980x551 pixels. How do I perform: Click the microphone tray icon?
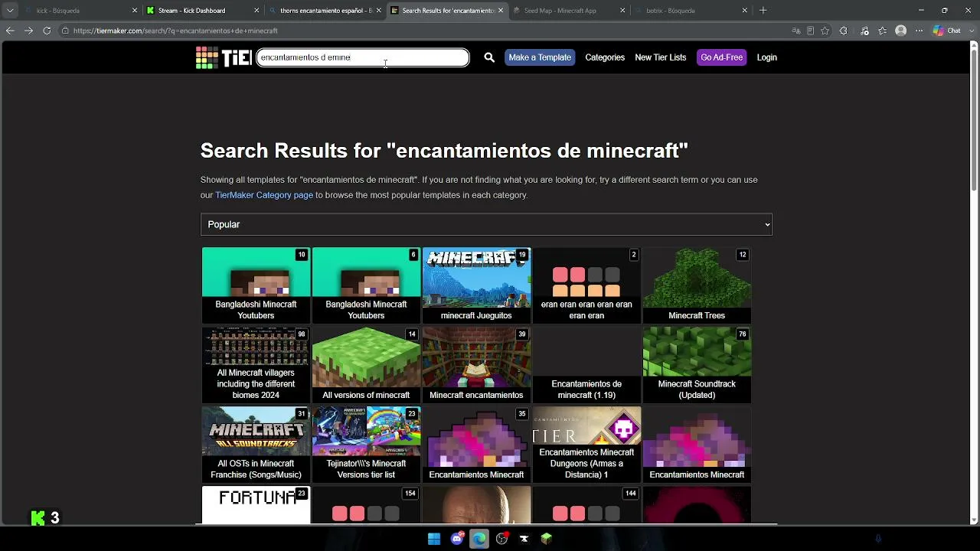click(x=878, y=539)
